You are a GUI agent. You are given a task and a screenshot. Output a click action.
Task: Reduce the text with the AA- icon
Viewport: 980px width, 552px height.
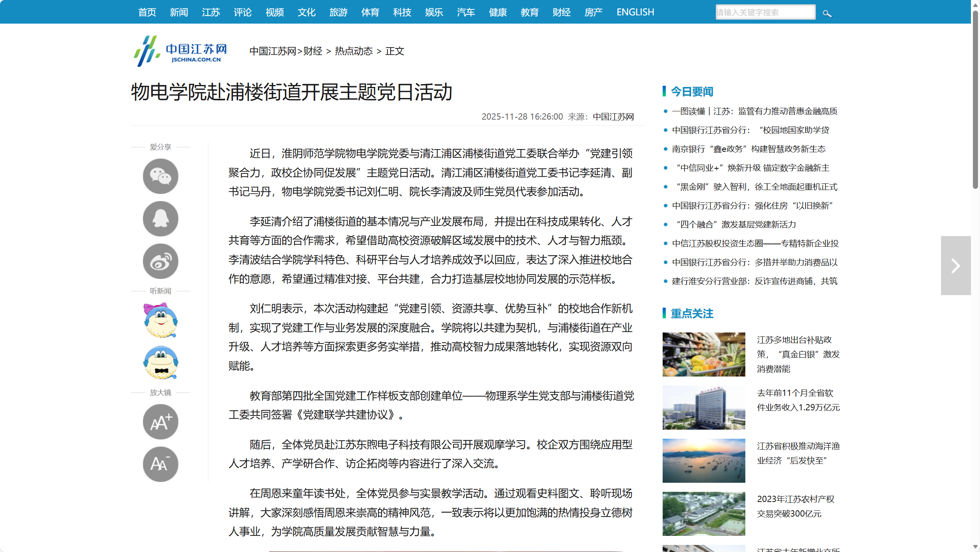click(x=160, y=463)
